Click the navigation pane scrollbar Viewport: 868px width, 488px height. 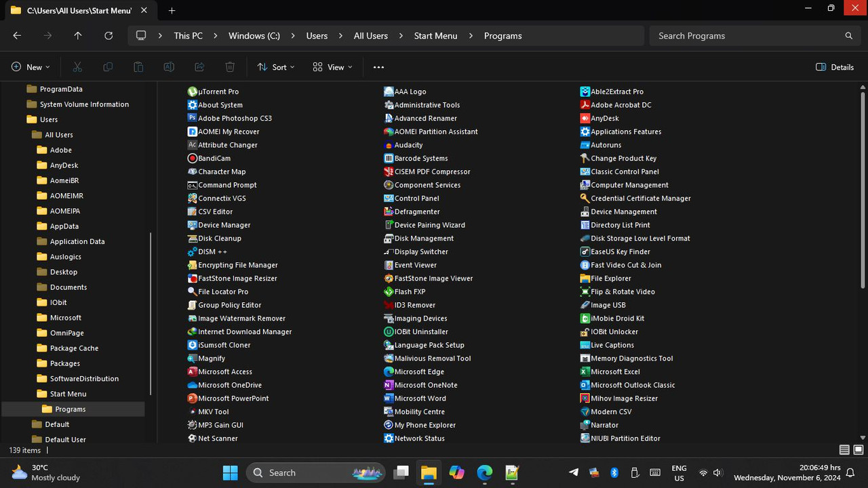(151, 313)
